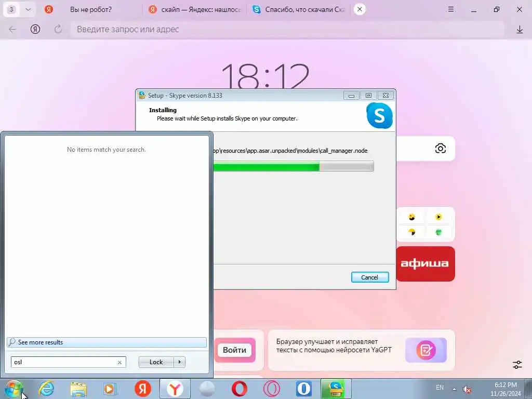Launch Internet Explorer from the taskbar
Image resolution: width=532 pixels, height=399 pixels.
pos(46,389)
